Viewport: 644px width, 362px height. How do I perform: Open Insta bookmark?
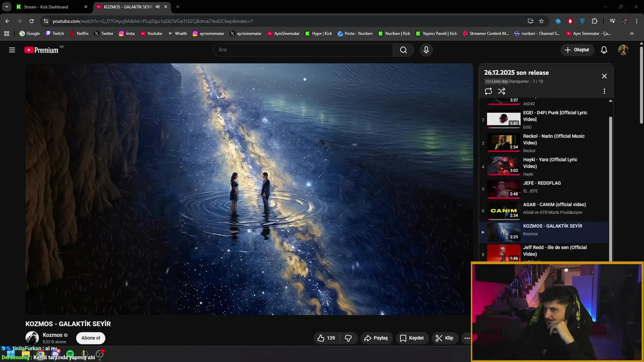127,34
